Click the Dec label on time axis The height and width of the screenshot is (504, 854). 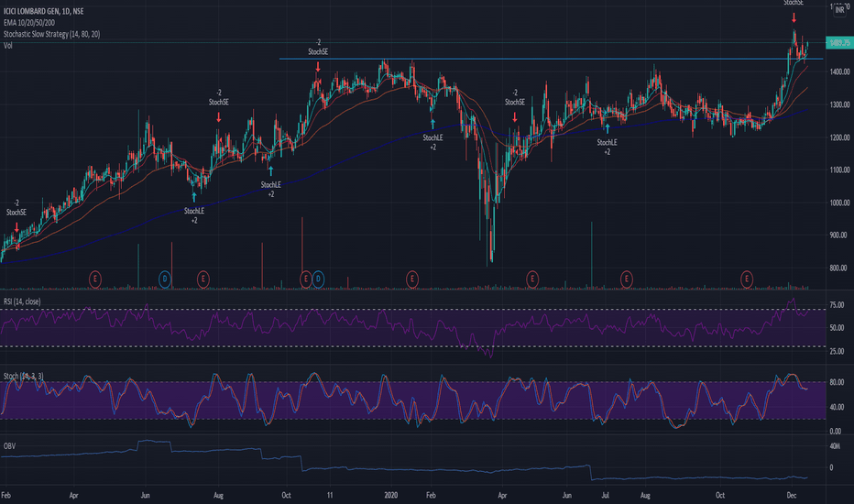792,495
